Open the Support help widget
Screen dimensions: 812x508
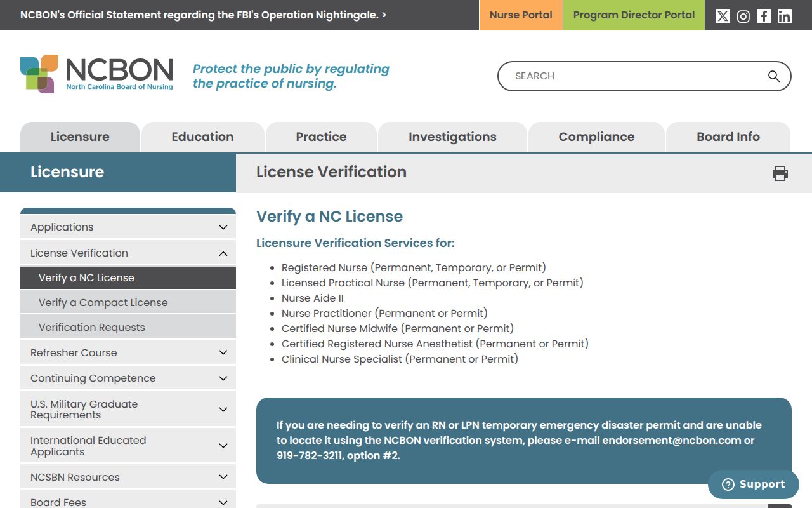tap(754, 485)
